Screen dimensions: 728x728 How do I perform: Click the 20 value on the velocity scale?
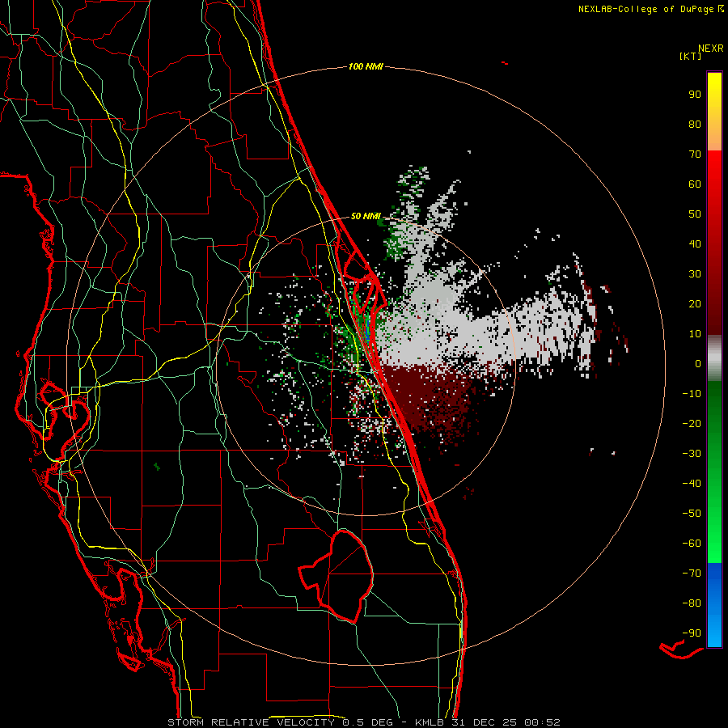pos(695,303)
